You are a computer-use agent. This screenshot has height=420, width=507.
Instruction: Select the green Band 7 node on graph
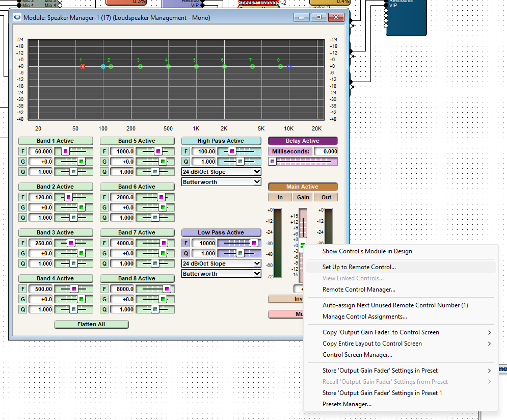click(252, 67)
